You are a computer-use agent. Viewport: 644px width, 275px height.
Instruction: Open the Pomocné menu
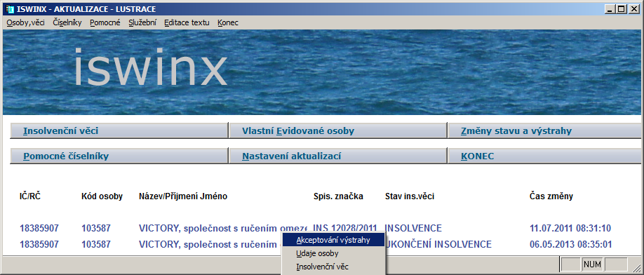[105, 23]
